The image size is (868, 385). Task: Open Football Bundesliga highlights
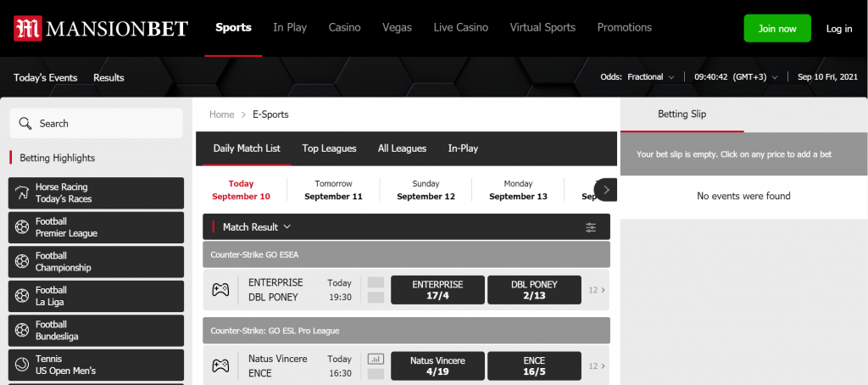[96, 330]
